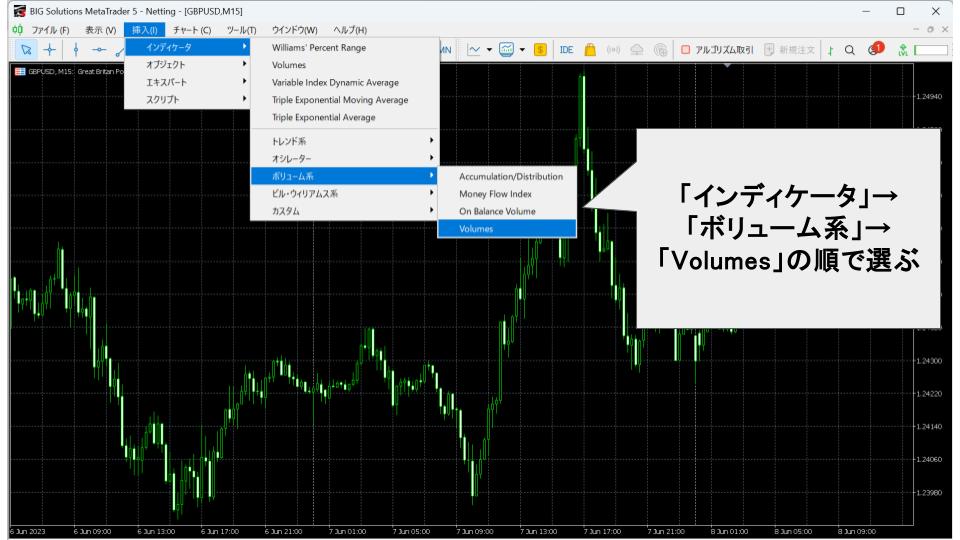The image size is (960, 540).
Task: Click the empty toolbar progress field
Action: [x=931, y=50]
